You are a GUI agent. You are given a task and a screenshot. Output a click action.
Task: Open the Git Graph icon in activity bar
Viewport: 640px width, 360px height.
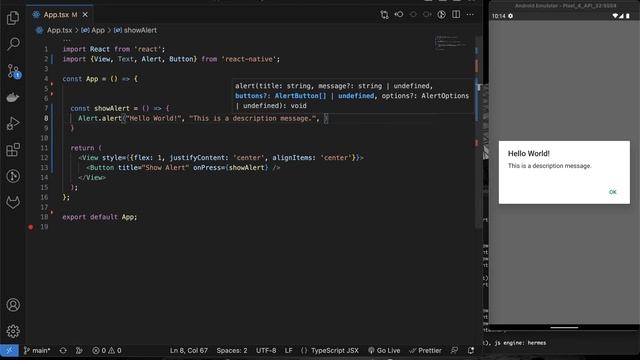coord(13,176)
